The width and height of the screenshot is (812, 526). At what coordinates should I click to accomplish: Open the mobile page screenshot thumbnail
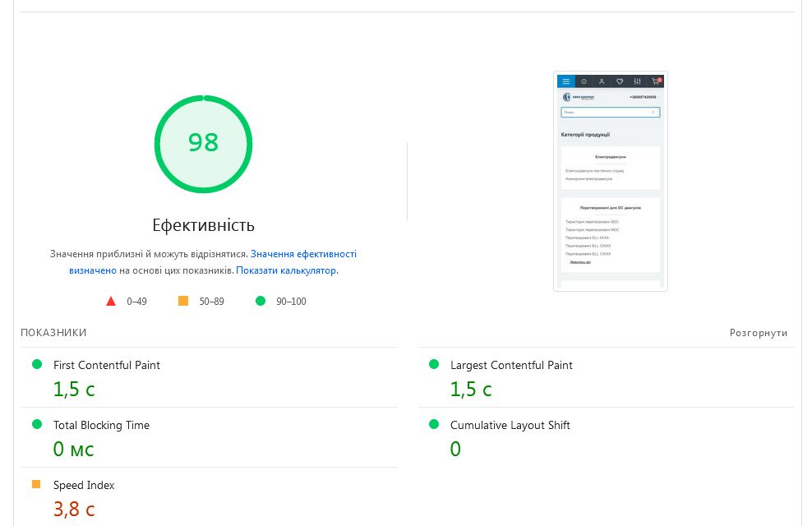[x=610, y=181]
